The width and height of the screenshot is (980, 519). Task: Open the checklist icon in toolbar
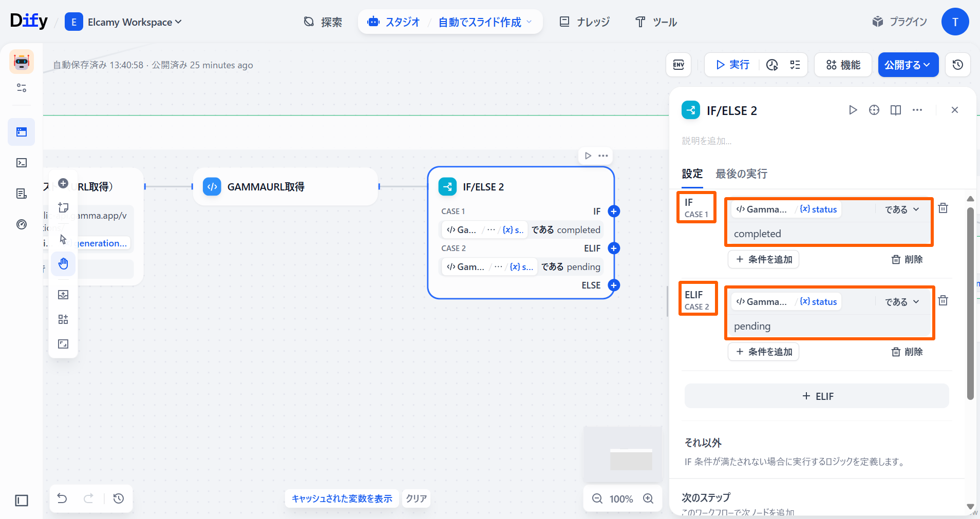795,65
